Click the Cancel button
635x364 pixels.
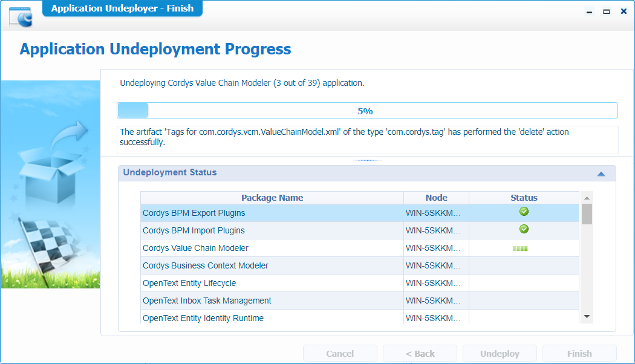tap(340, 354)
